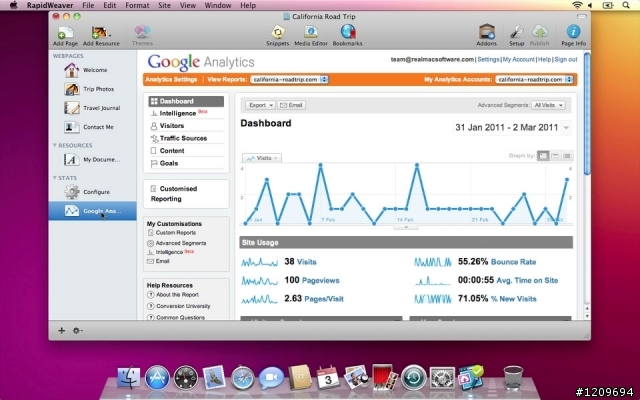
Task: Graph by day toggle button
Action: point(543,156)
